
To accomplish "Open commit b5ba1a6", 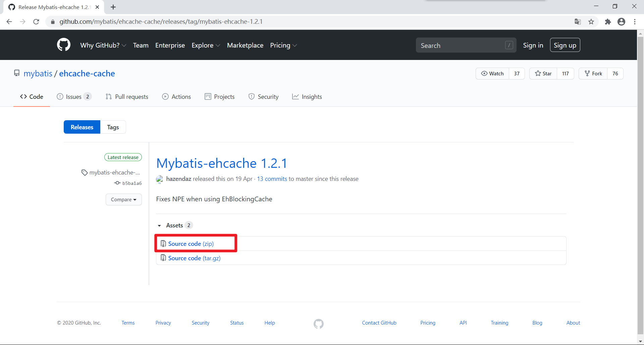I will pyautogui.click(x=132, y=183).
